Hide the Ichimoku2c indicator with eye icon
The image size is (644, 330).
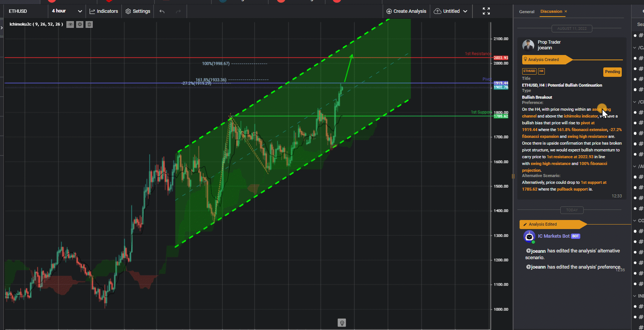[70, 24]
